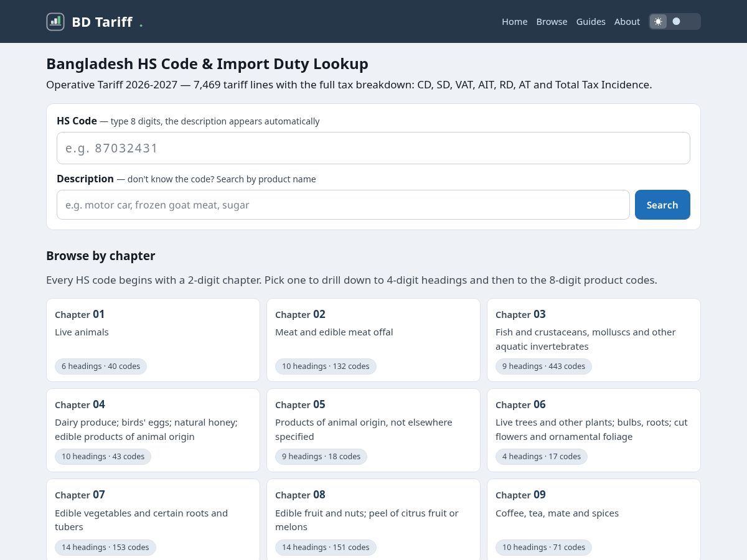Open Chapter 03 Fish and crustaceans card

point(594,340)
